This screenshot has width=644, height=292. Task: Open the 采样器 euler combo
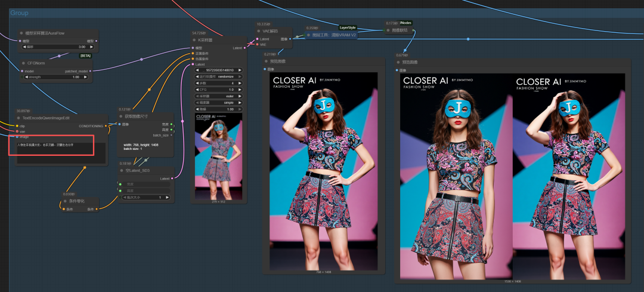coord(218,96)
